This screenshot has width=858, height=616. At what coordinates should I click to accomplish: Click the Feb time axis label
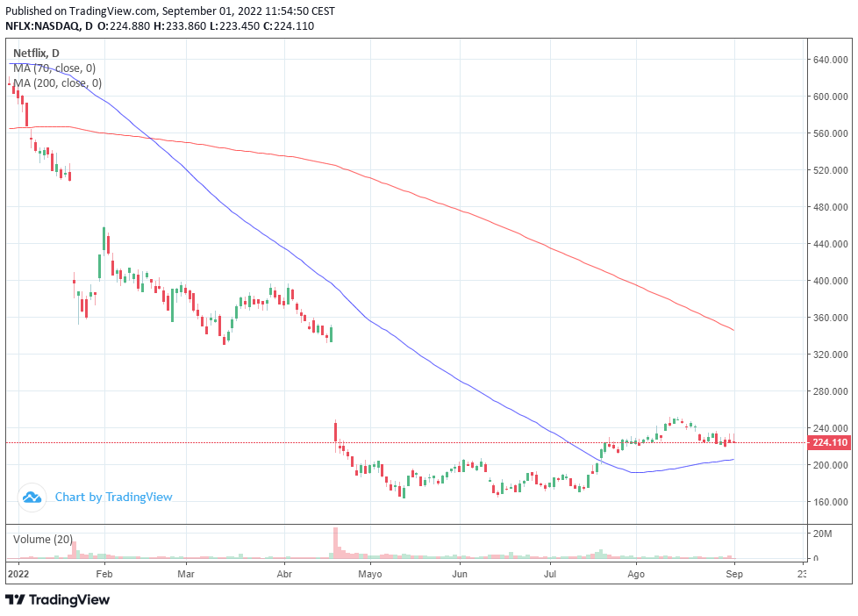[104, 574]
